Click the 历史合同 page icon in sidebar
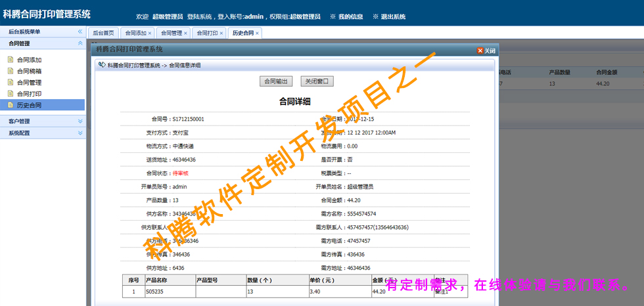 click(11, 105)
